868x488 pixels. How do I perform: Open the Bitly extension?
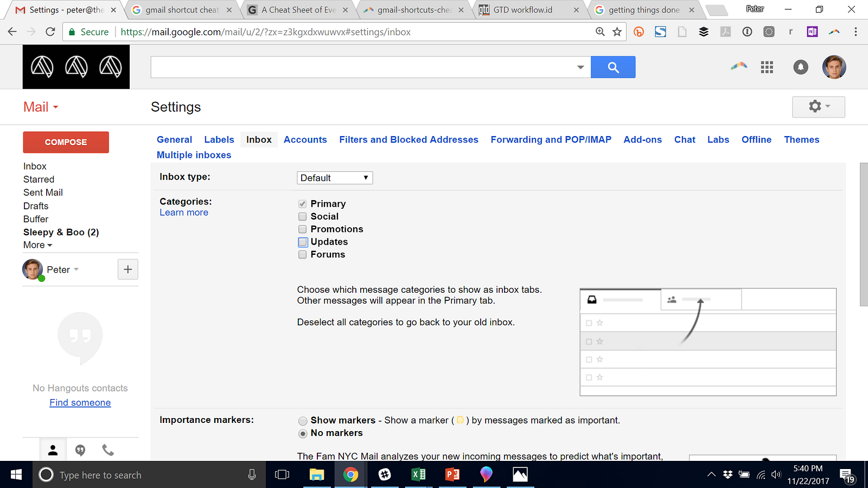(639, 32)
